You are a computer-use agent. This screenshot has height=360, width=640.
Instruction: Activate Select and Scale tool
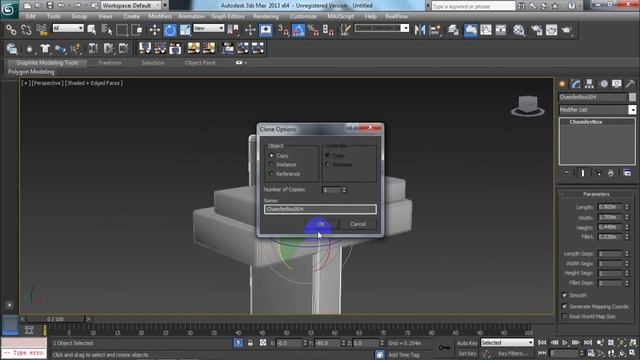coord(185,30)
